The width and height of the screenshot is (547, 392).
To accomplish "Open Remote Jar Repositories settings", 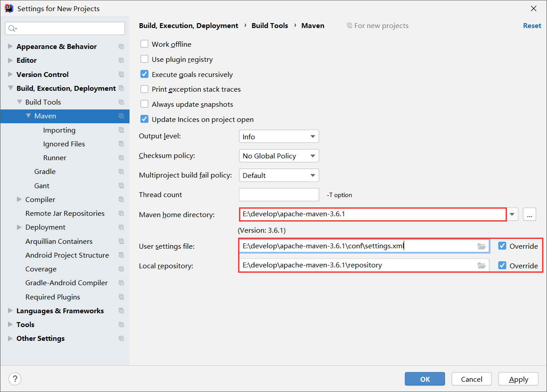I will [65, 214].
